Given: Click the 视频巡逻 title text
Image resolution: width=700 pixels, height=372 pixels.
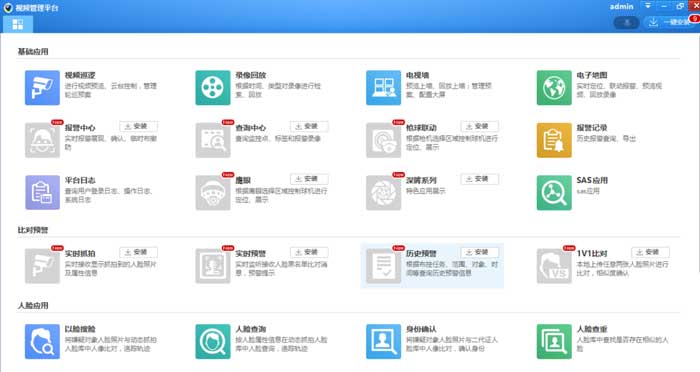Looking at the screenshot, I should pyautogui.click(x=80, y=75).
